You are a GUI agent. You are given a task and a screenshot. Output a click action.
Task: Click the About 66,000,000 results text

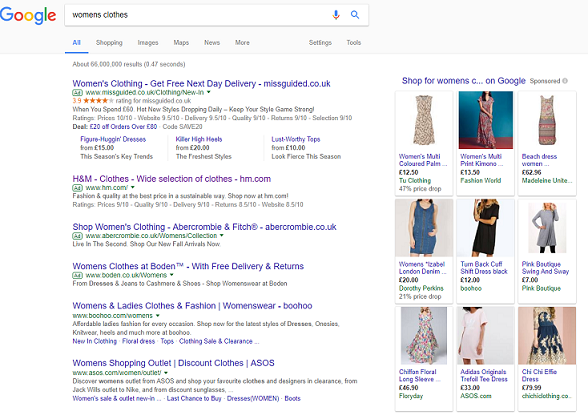(x=129, y=64)
